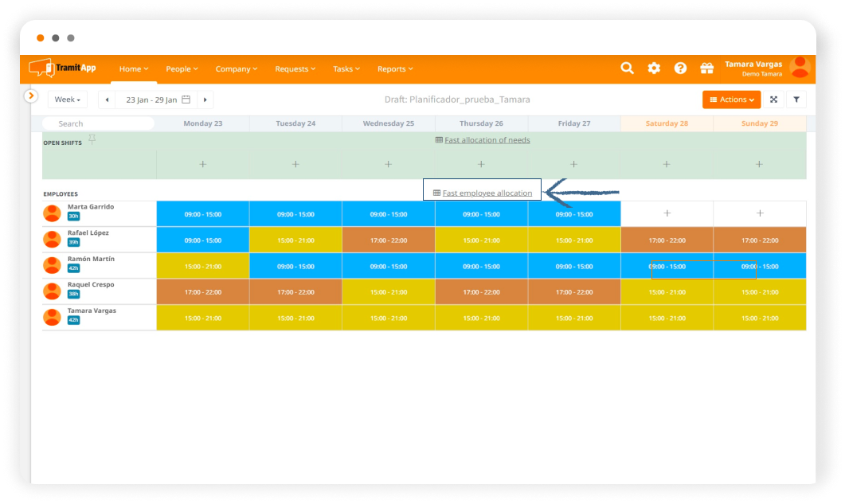Screen dimensions: 845x504
Task: Open the calendar date picker icon
Action: point(186,99)
